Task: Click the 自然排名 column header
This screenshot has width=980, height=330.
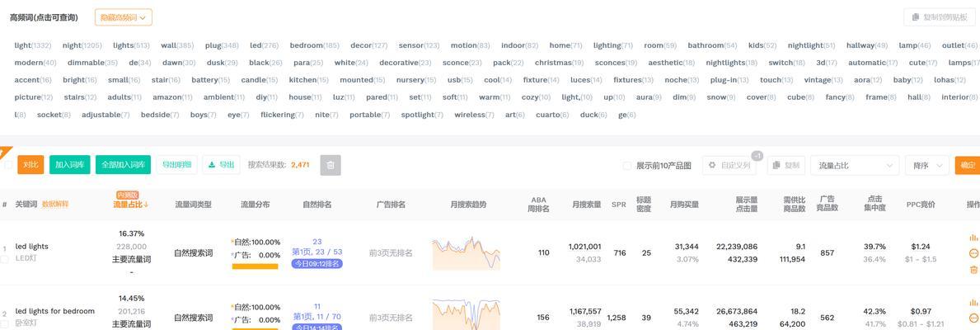Action: click(317, 205)
